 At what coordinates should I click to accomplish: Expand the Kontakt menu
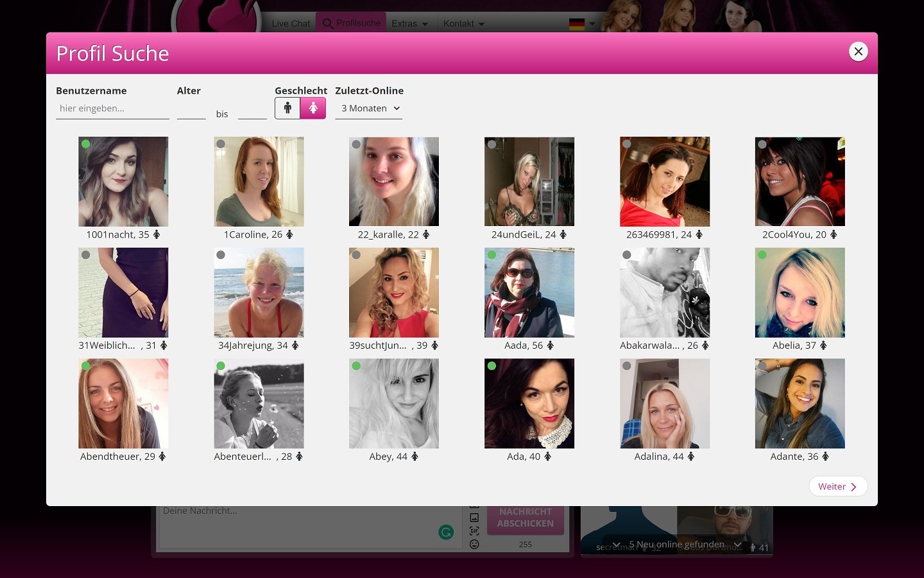[x=463, y=24]
